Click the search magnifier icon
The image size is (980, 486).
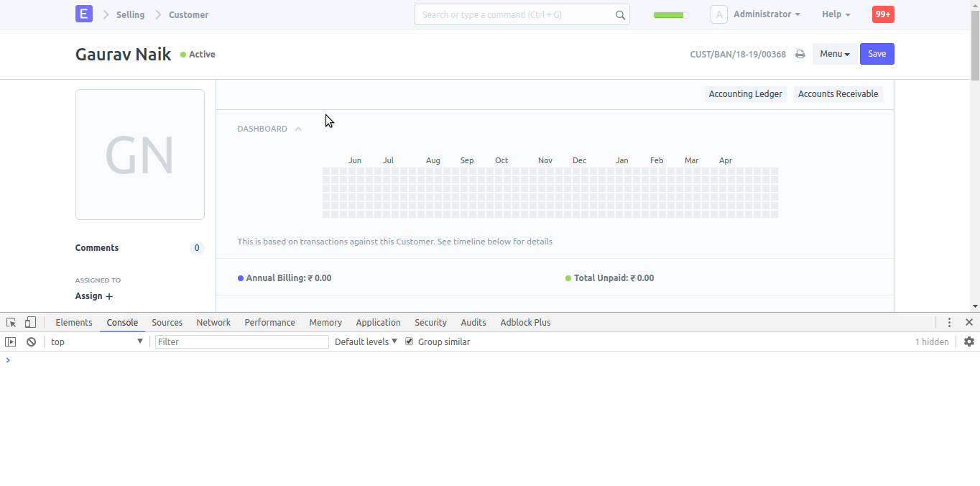click(619, 14)
